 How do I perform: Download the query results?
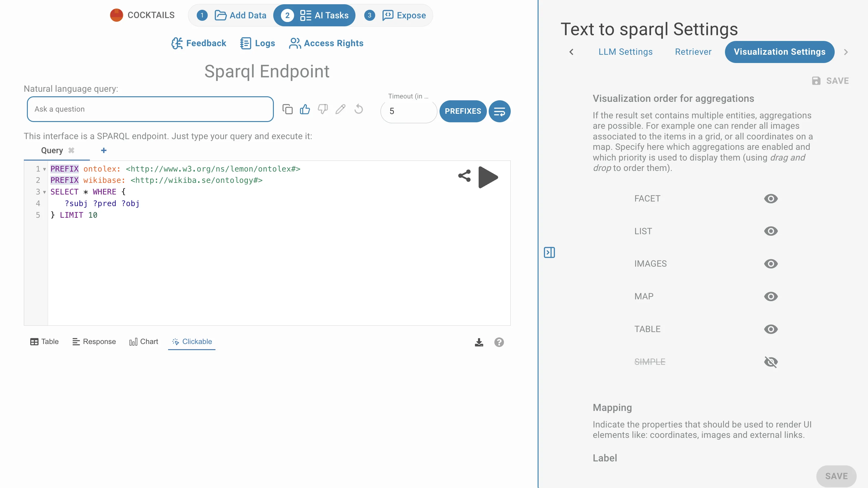point(479,342)
